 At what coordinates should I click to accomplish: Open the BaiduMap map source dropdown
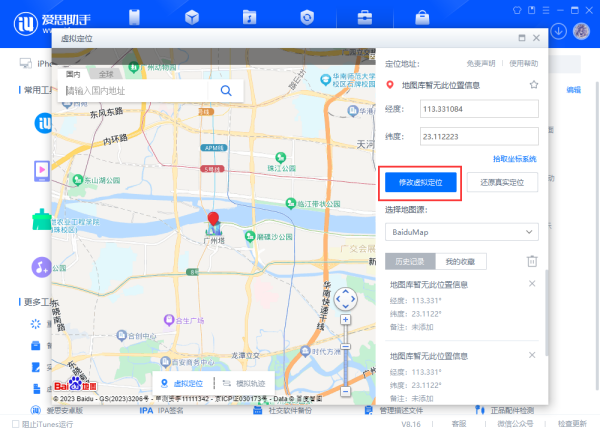point(462,232)
